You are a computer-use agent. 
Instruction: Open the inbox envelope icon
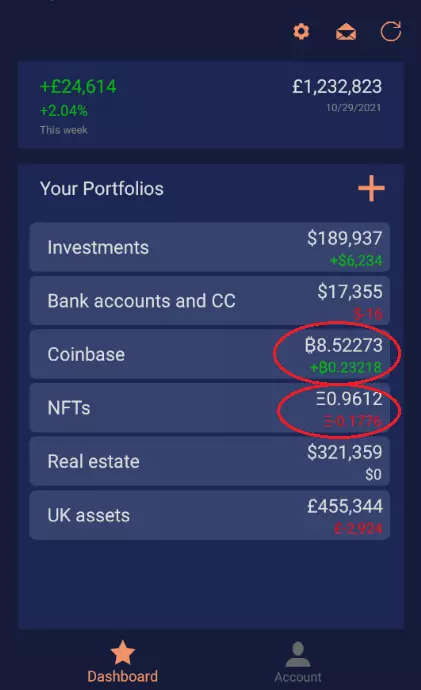pyautogui.click(x=346, y=32)
